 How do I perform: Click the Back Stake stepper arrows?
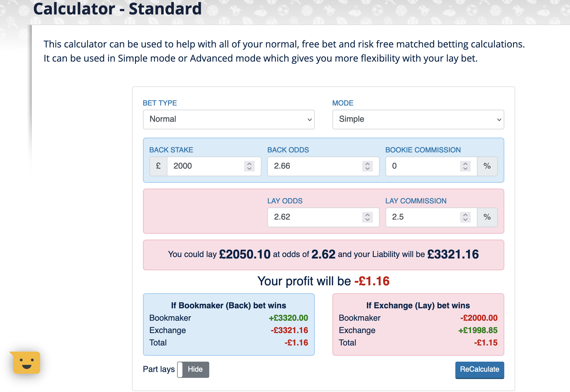coord(249,166)
